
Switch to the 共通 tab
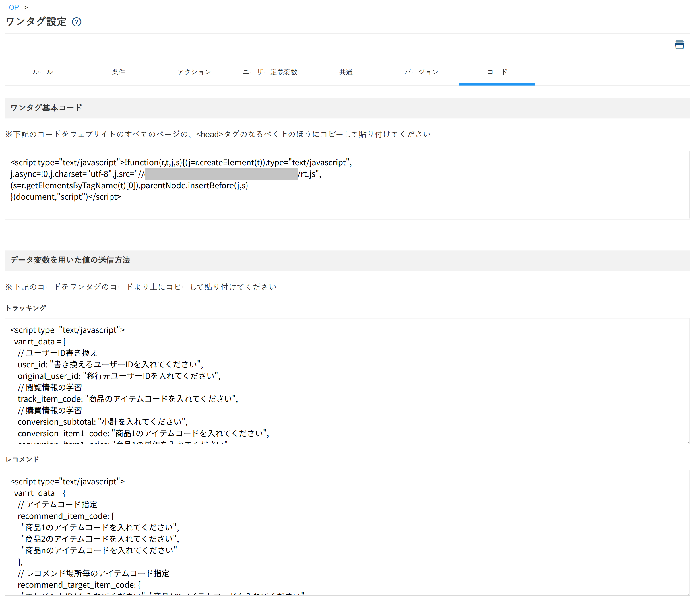pos(346,72)
